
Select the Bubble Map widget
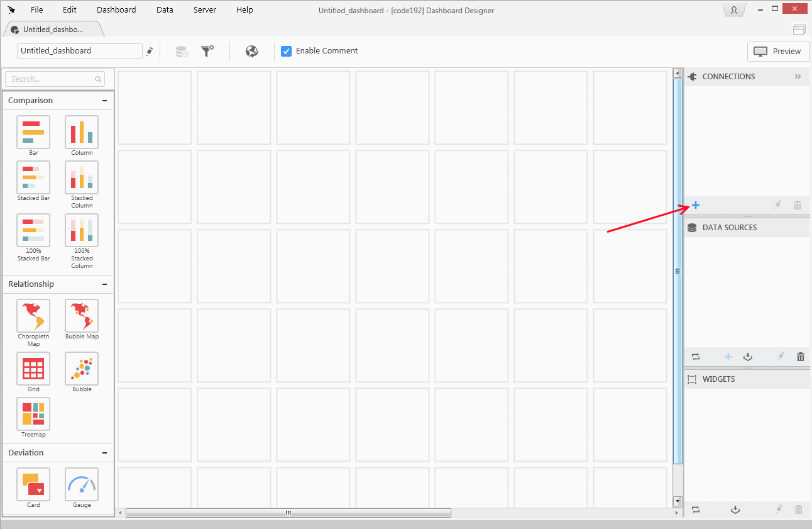(82, 316)
